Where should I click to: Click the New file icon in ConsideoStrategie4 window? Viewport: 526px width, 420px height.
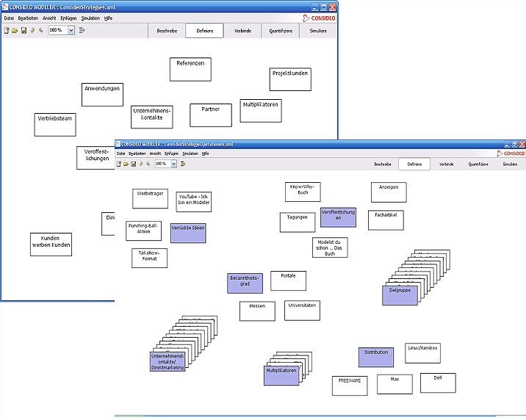(x=7, y=31)
